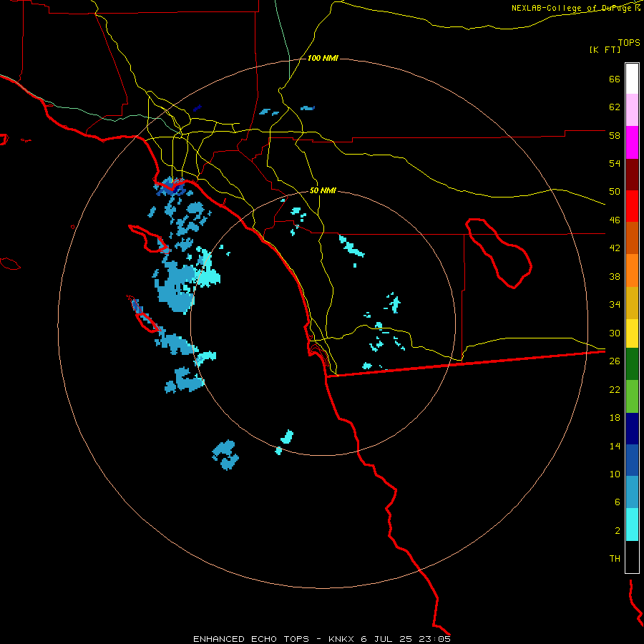
Task: Click the legend value 38
Action: 615,276
